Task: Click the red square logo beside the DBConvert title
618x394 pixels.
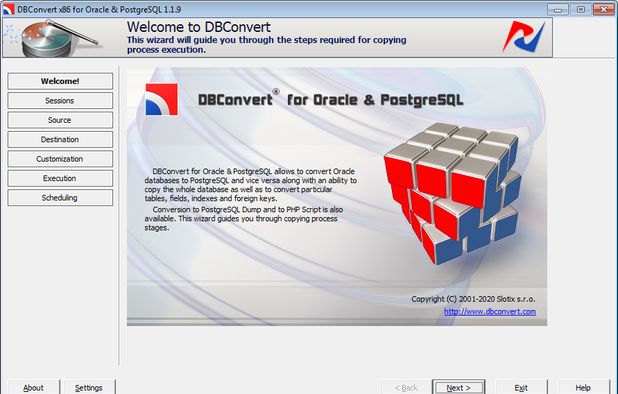Action: [162, 99]
